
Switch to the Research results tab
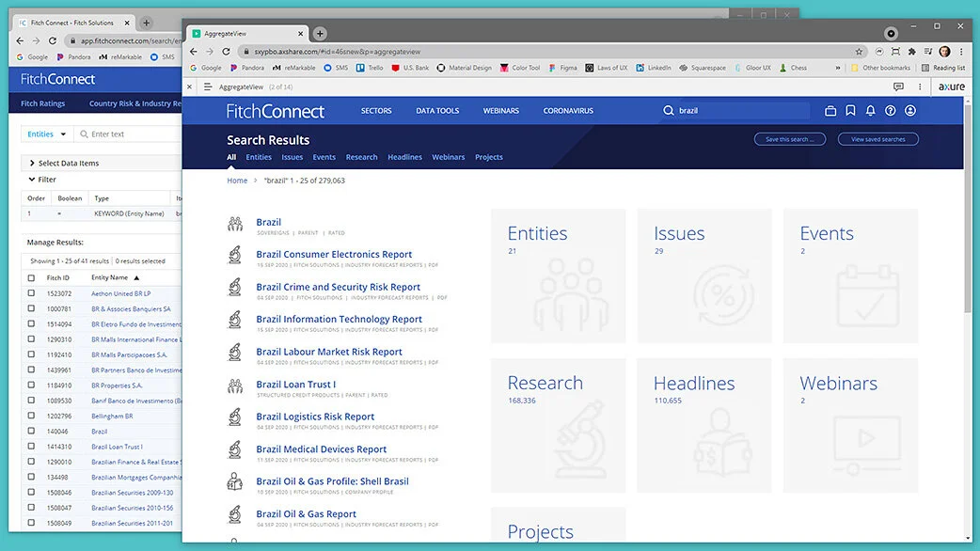(x=361, y=157)
